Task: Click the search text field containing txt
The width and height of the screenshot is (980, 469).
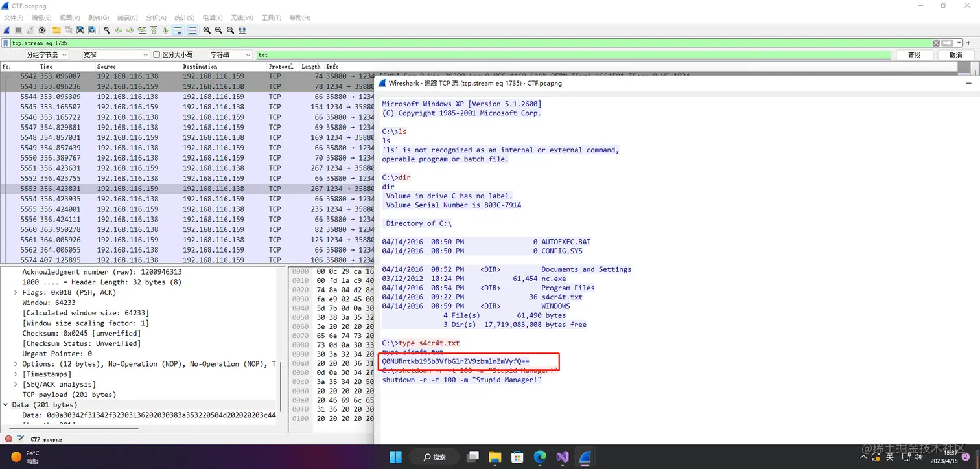Action: pyautogui.click(x=574, y=55)
